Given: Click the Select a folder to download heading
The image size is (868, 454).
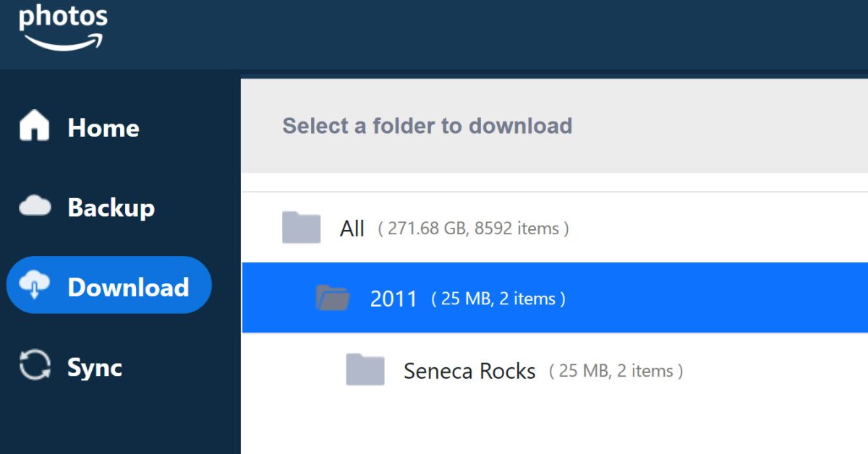Looking at the screenshot, I should [x=427, y=126].
